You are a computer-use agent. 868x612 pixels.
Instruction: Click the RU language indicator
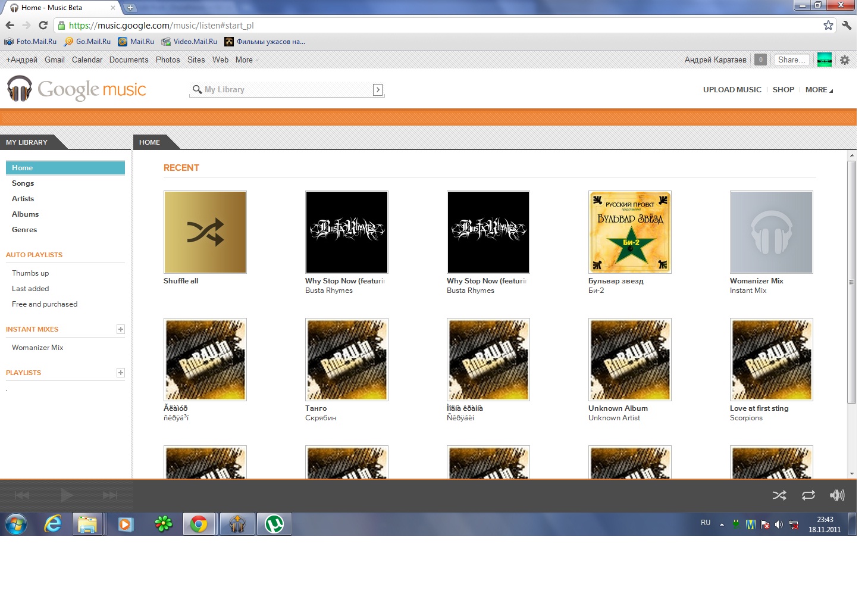point(706,523)
